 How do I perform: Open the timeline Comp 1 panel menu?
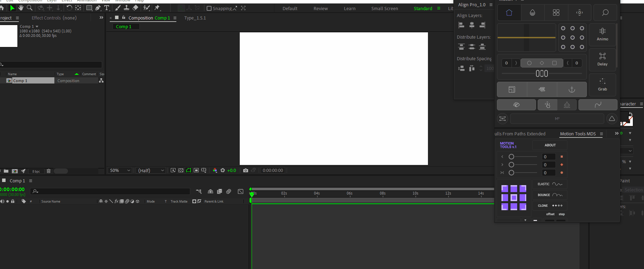(x=31, y=181)
